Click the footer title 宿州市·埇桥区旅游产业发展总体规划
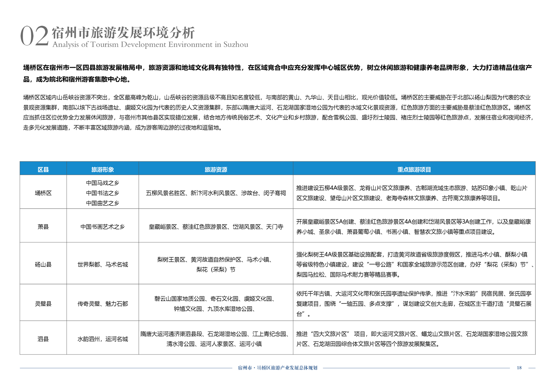This screenshot has height=392, width=555. point(277,368)
